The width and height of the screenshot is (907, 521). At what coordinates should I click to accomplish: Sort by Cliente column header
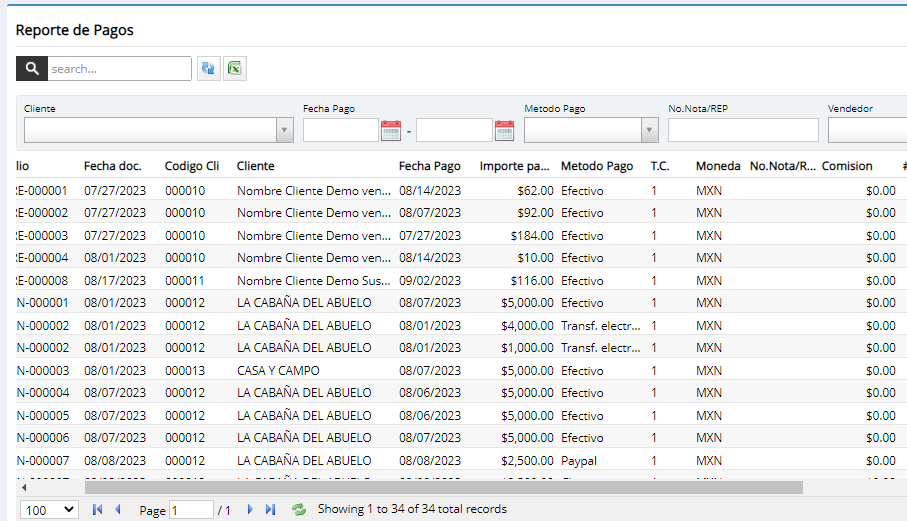coord(255,166)
